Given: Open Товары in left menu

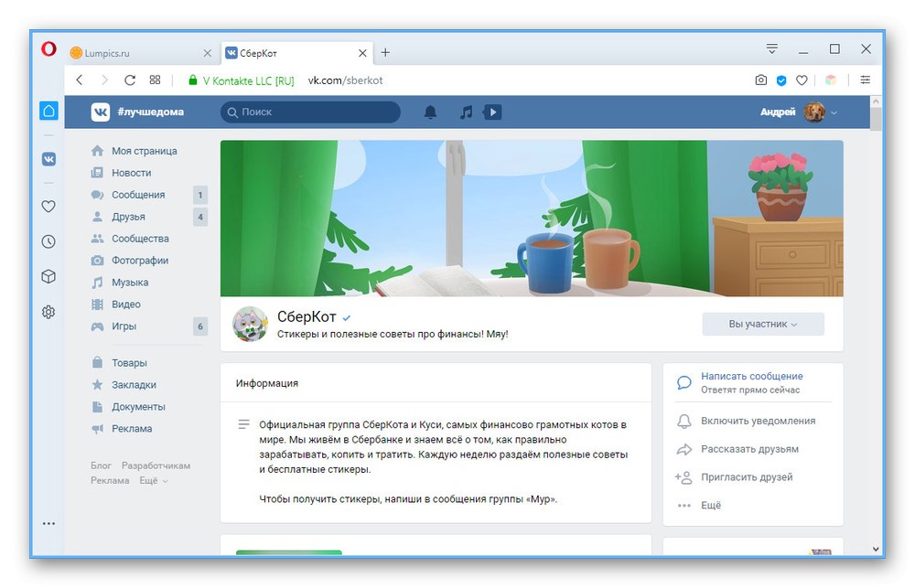Looking at the screenshot, I should 129,363.
